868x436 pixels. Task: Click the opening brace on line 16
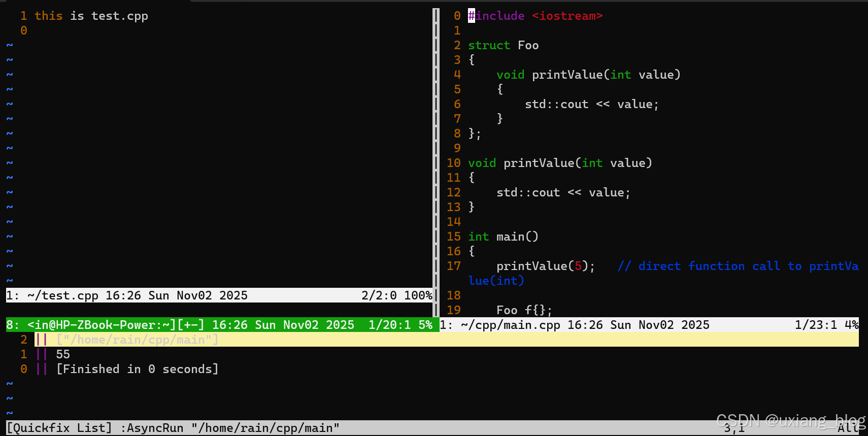472,251
